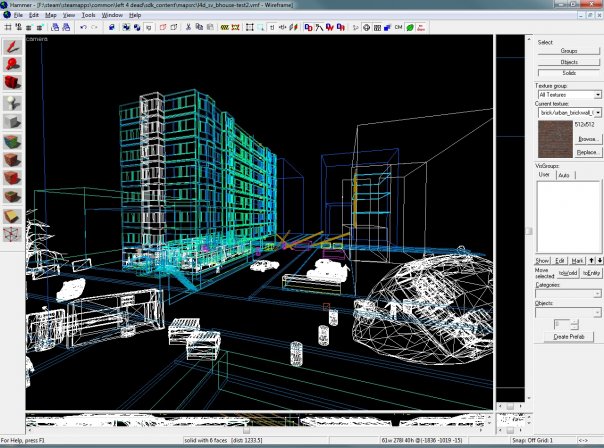Click Load Window State icon
604x448 pixels.
[55, 27]
